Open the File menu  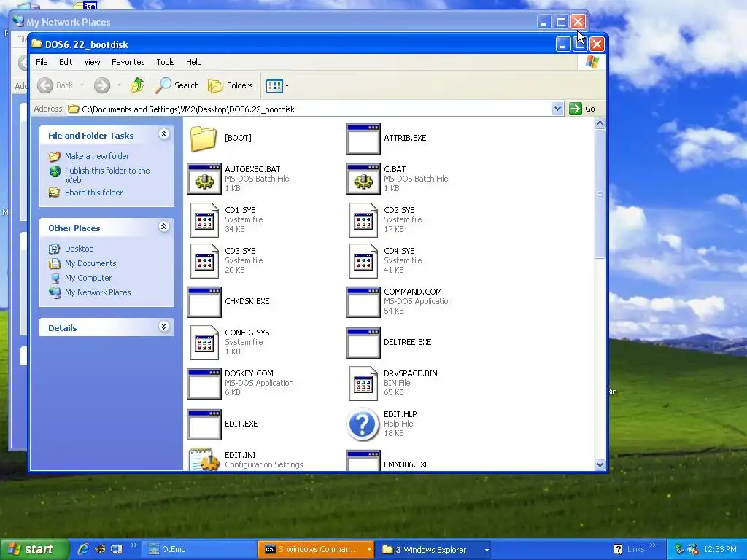click(42, 62)
